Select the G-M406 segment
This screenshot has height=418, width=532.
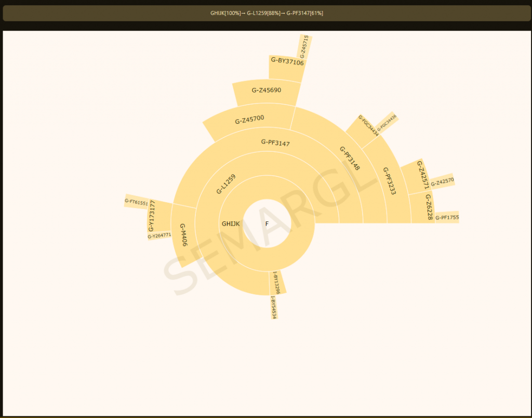tap(183, 235)
